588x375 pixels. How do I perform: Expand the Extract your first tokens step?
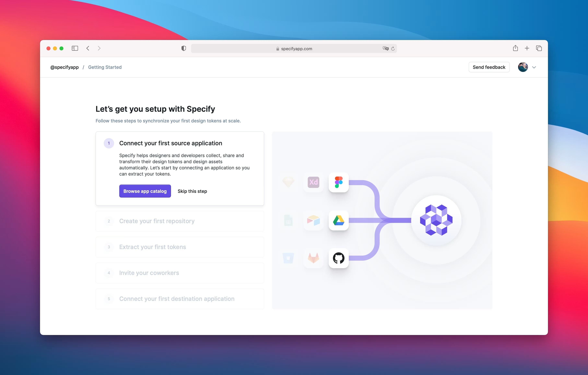click(x=153, y=247)
